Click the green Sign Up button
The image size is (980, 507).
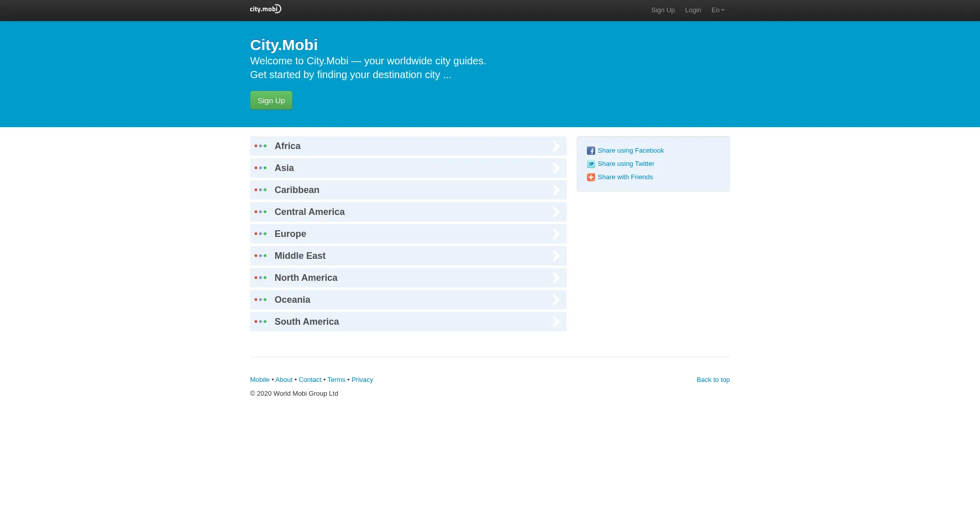pos(271,101)
